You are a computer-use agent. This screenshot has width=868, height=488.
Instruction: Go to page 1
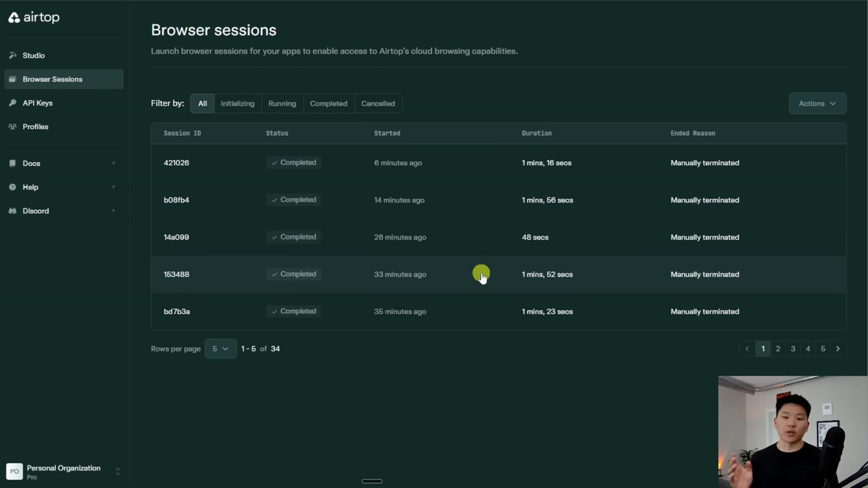click(763, 349)
